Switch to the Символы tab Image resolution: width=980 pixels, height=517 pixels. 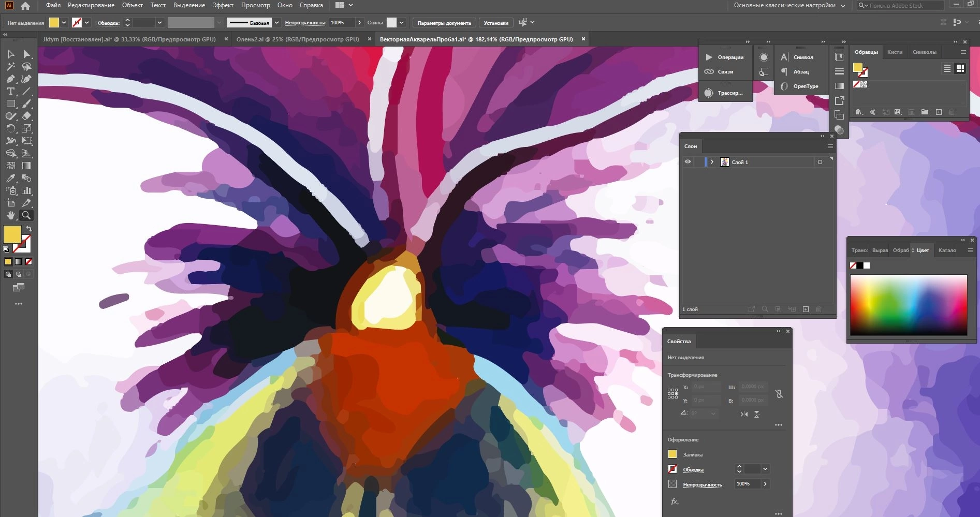coord(924,52)
